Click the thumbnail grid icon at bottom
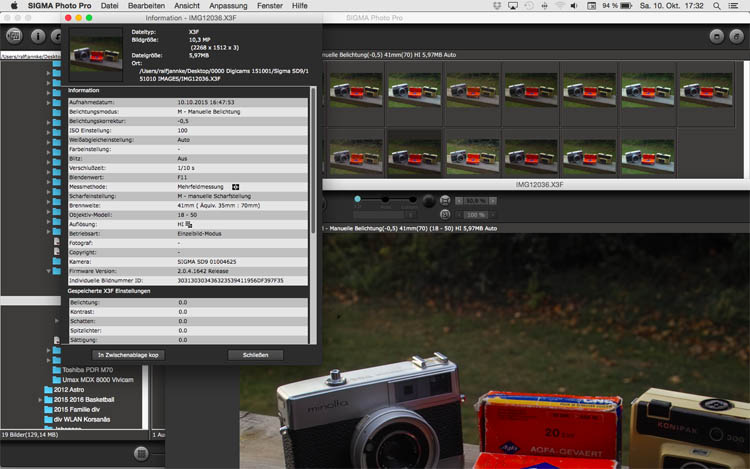 [x=141, y=455]
